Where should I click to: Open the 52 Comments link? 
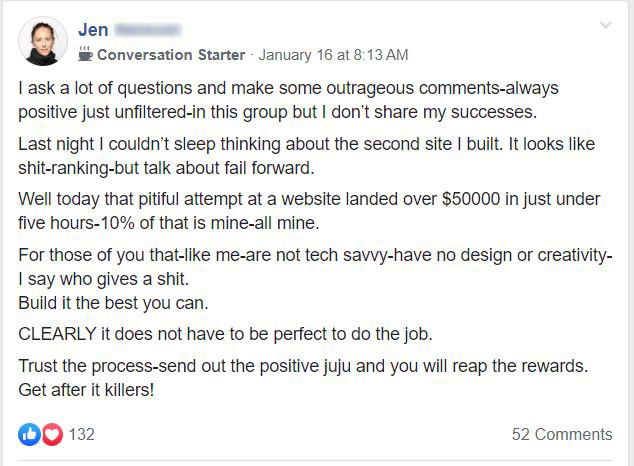(x=562, y=434)
